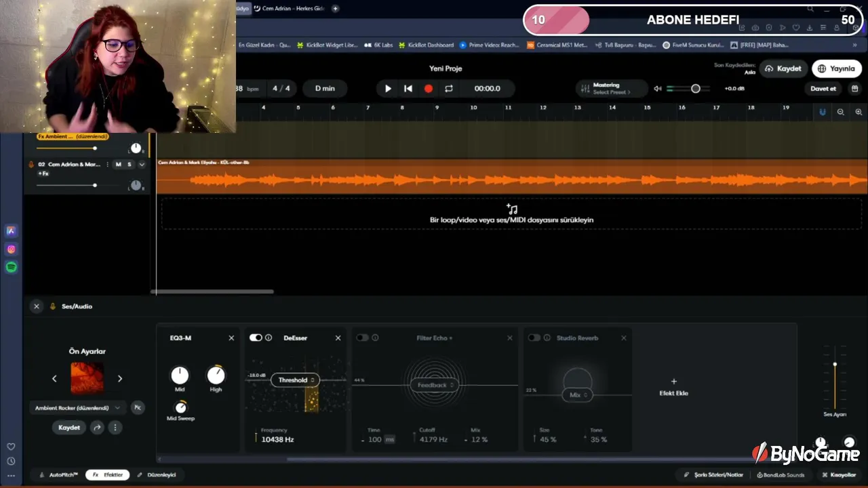Screen dimensions: 868x488
Task: Jump to start with skip-back button
Action: point(408,88)
